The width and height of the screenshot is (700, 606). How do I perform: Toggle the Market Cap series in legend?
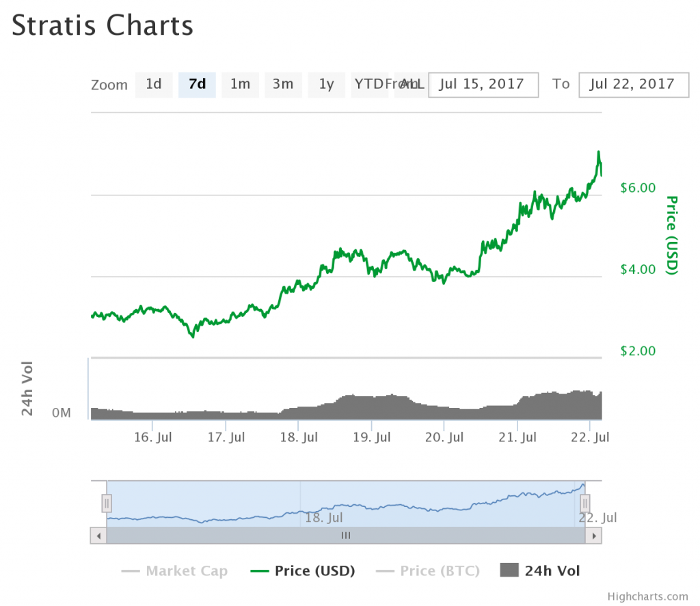click(174, 570)
